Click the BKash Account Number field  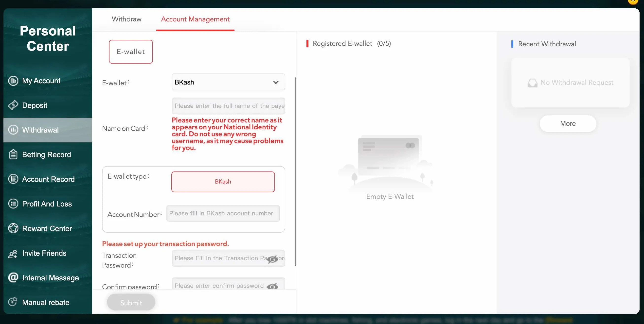click(223, 213)
